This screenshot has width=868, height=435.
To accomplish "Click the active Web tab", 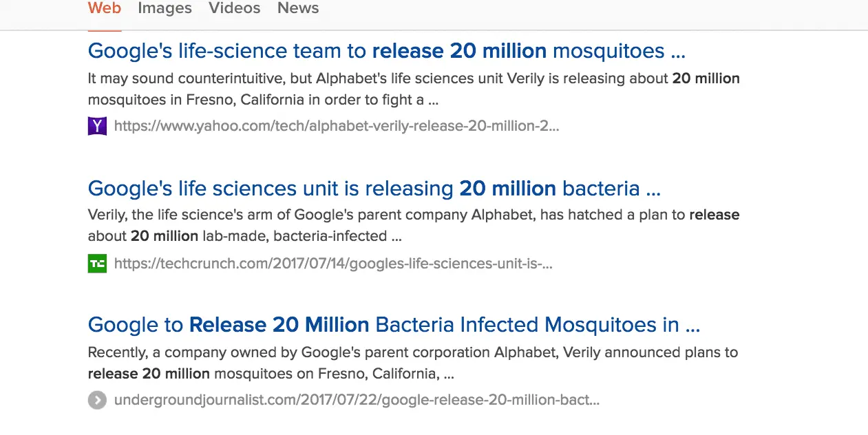I will (105, 9).
